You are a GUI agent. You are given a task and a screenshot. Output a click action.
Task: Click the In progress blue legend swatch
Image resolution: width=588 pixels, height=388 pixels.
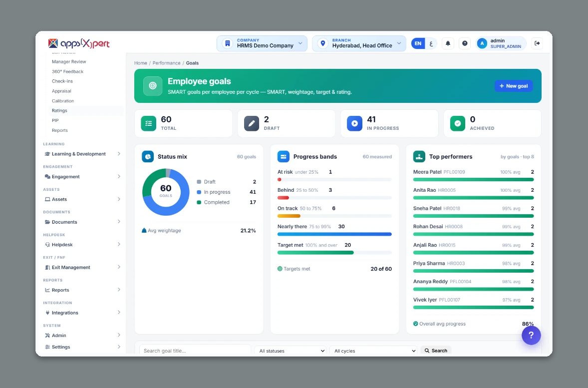tap(199, 192)
